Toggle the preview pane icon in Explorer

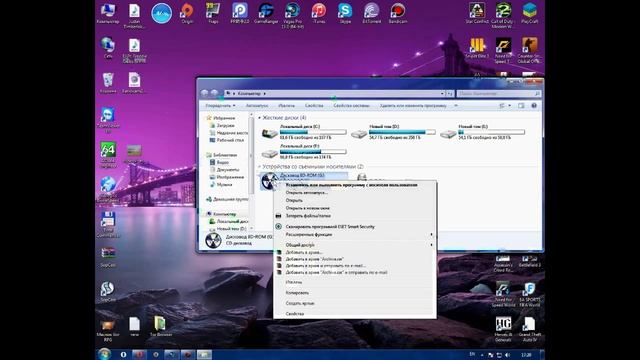521,106
